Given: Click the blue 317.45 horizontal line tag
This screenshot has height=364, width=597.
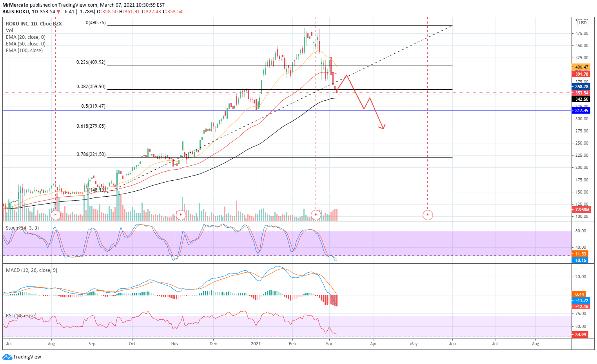Looking at the screenshot, I should click(x=581, y=111).
